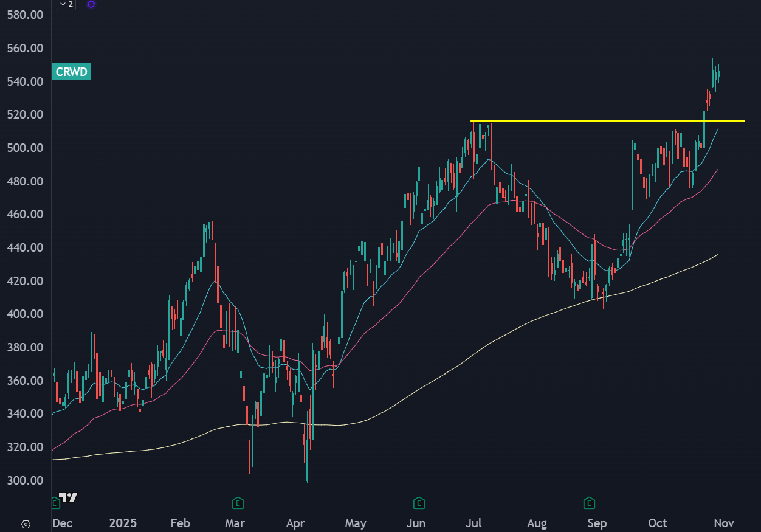Click the 300.00 price axis label
This screenshot has width=761, height=532.
tap(24, 480)
